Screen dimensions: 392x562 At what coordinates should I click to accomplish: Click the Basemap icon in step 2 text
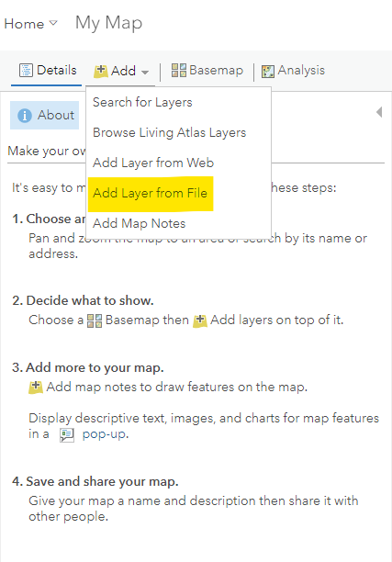[95, 320]
